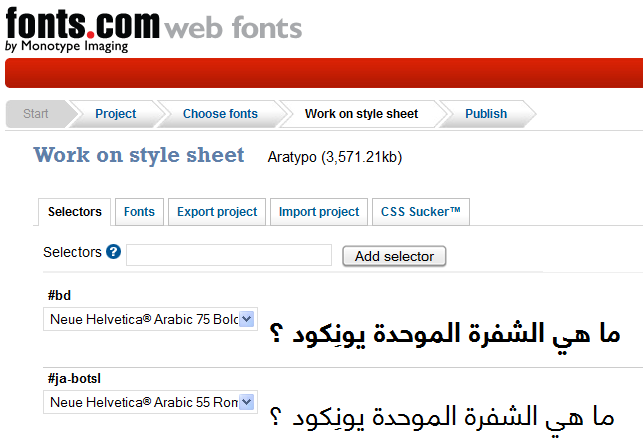Open the CSS Sucker tab
The height and width of the screenshot is (446, 643).
[421, 212]
